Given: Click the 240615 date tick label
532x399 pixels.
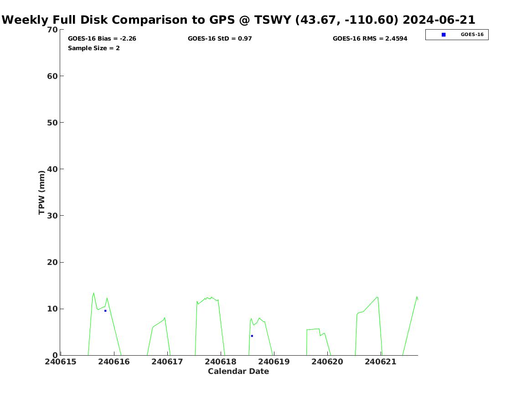Looking at the screenshot, I should click(61, 362).
